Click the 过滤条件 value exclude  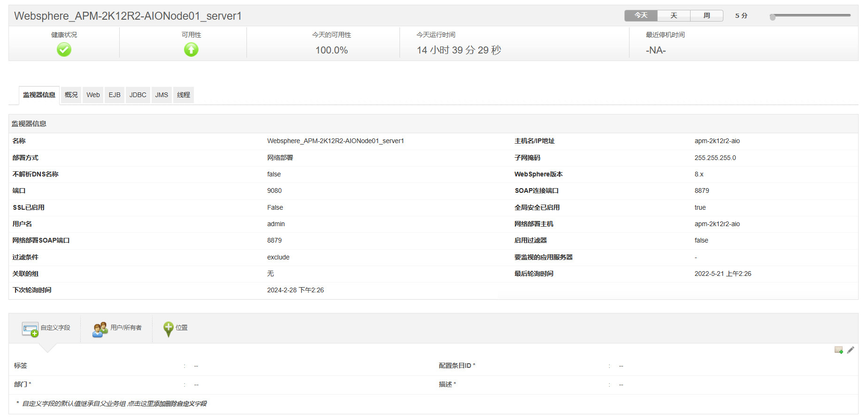[278, 257]
